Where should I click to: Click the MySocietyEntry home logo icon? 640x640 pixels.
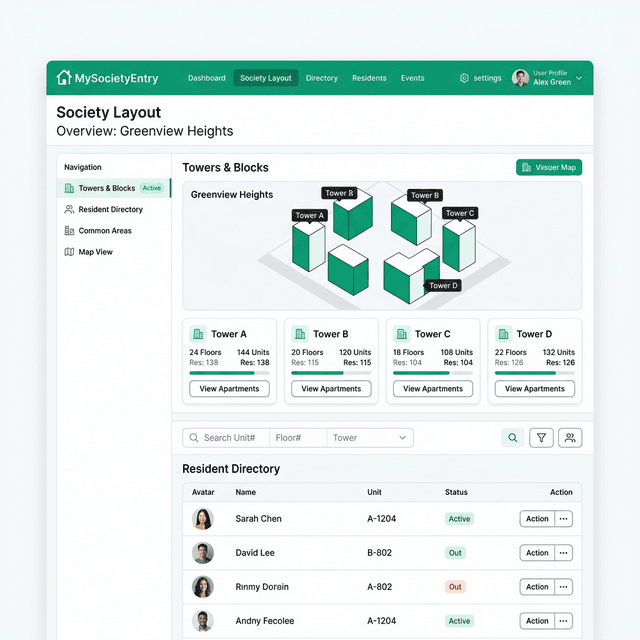click(64, 78)
